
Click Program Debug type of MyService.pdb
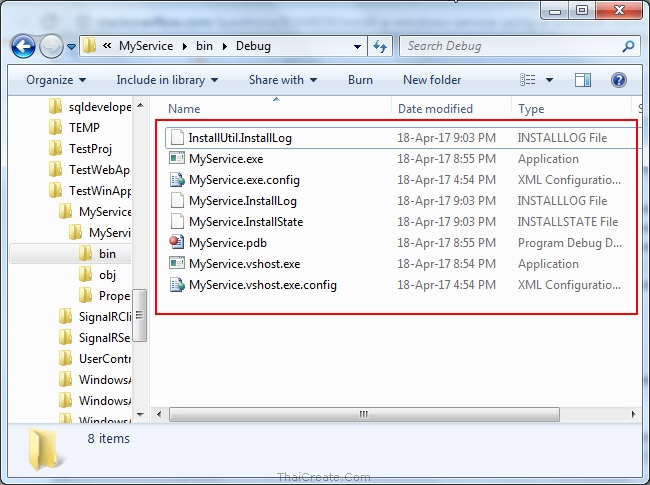pos(570,243)
